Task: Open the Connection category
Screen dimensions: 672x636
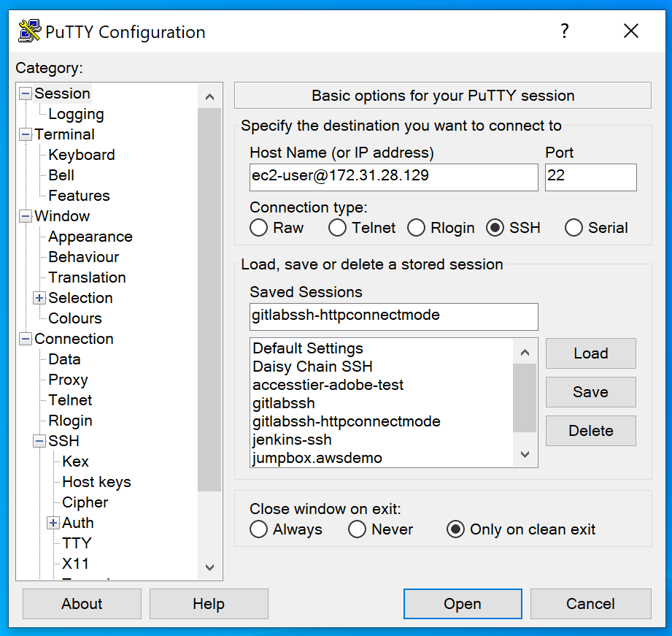Action: tap(74, 340)
